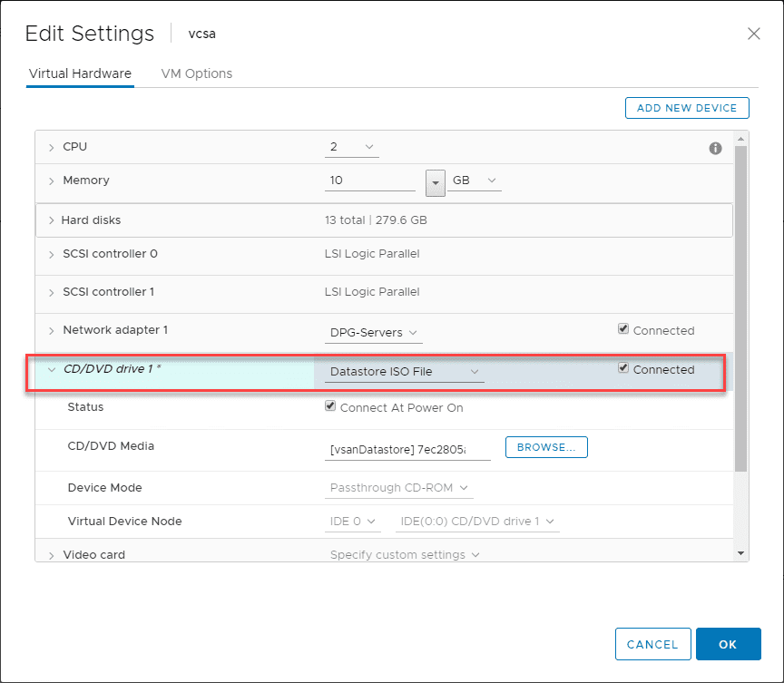This screenshot has width=784, height=683.
Task: Click the ADD NEW DEVICE button
Action: (687, 108)
